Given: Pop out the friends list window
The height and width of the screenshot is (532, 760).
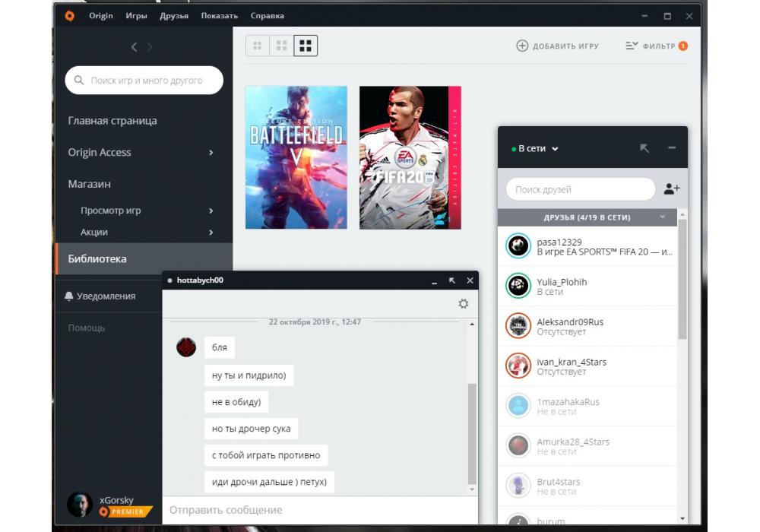Looking at the screenshot, I should point(644,148).
